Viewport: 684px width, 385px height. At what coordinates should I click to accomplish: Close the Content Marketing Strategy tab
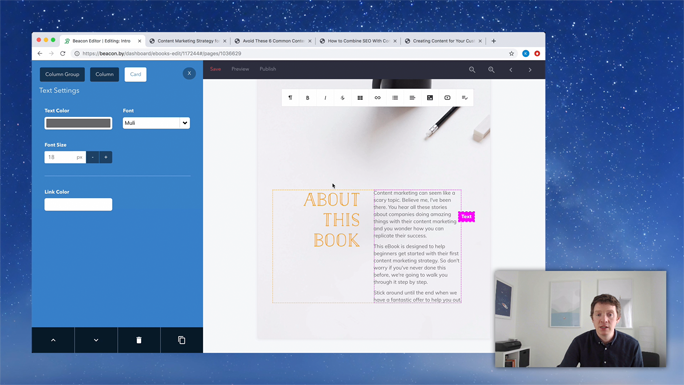click(225, 41)
